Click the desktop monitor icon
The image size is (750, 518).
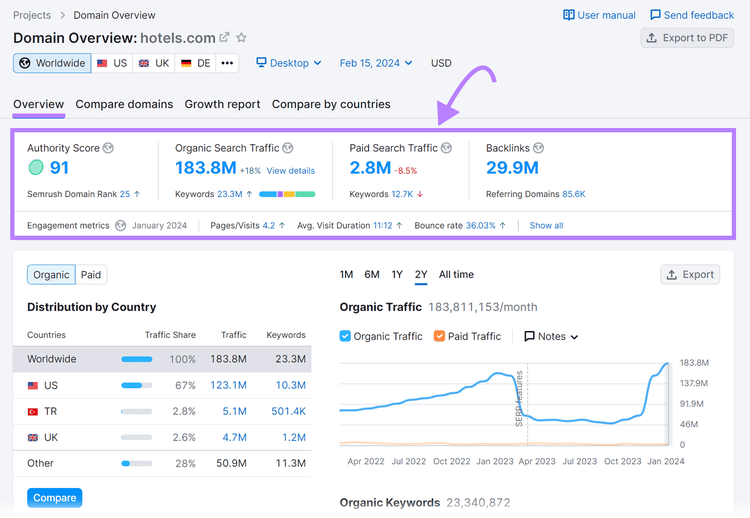click(x=261, y=62)
